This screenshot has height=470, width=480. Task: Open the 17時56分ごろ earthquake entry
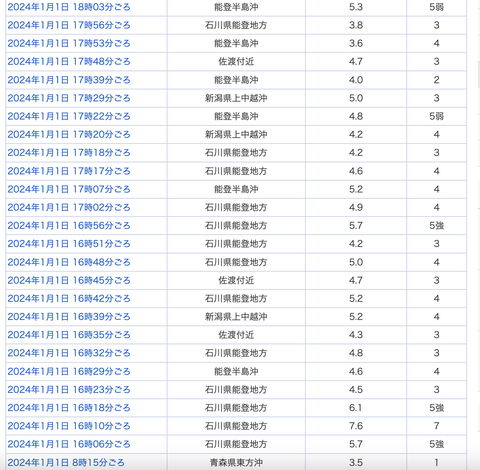point(69,25)
